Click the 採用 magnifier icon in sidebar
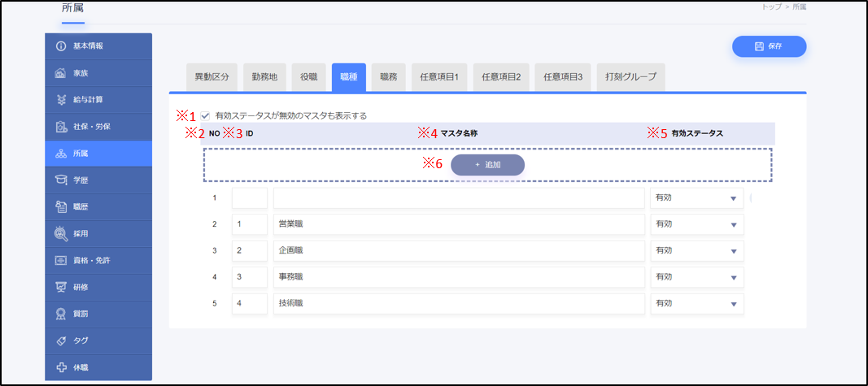This screenshot has height=386, width=868. click(x=62, y=234)
